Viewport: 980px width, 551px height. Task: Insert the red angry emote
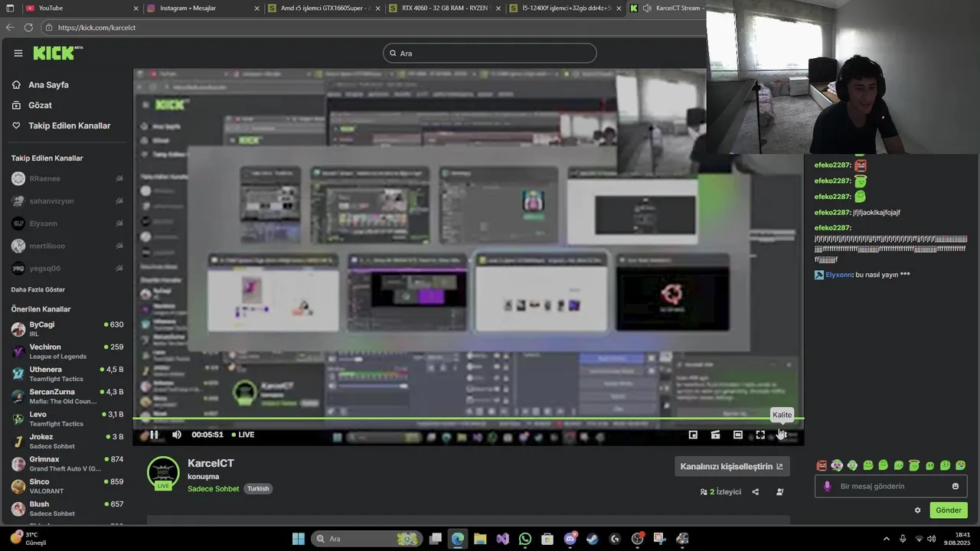(822, 465)
